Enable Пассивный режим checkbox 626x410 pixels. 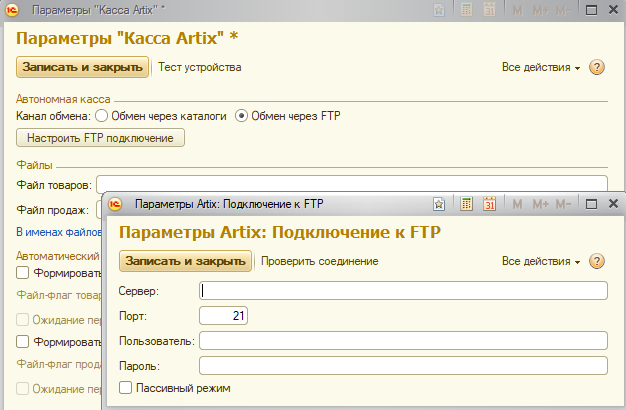125,388
